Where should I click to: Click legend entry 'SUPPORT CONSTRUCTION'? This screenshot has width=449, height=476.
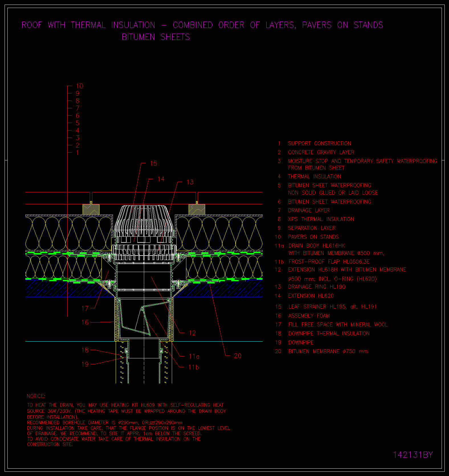[x=319, y=143]
